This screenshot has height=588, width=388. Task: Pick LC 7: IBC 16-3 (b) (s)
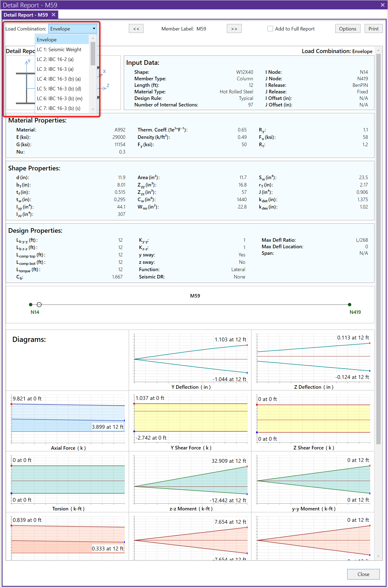59,108
